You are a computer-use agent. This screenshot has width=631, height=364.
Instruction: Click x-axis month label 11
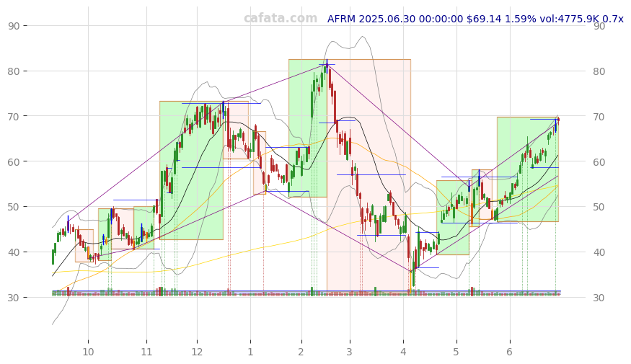point(146,352)
